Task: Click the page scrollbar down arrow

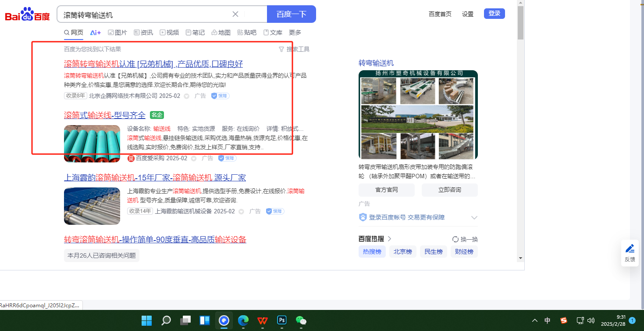Action: click(x=521, y=258)
